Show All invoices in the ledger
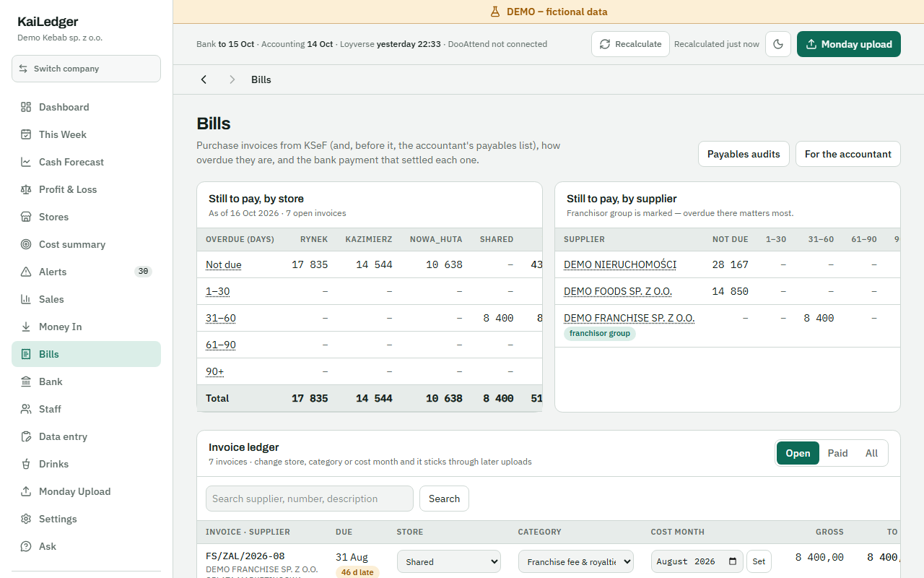Image resolution: width=924 pixels, height=578 pixels. click(x=871, y=453)
